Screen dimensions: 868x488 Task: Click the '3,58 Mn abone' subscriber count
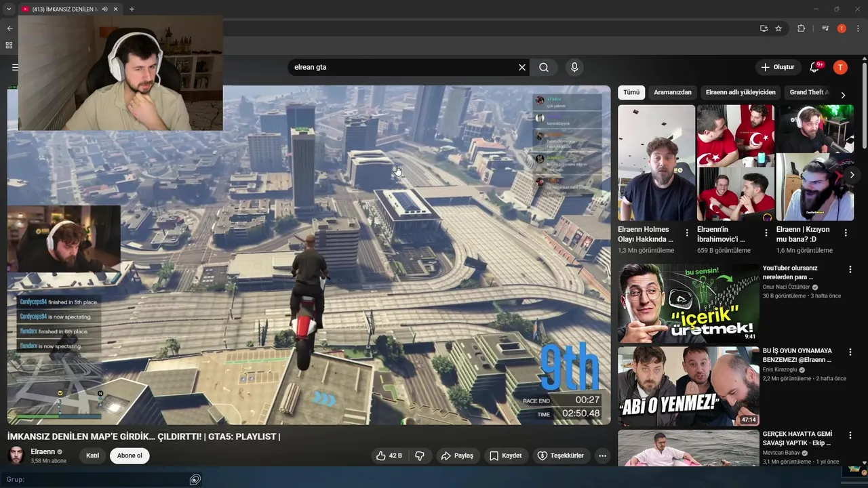(x=49, y=461)
